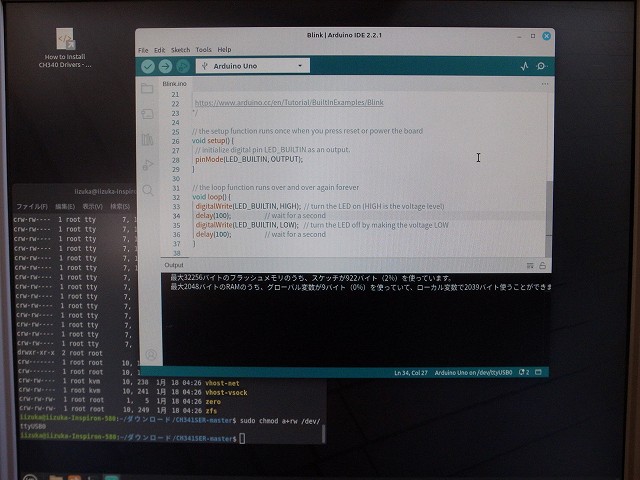
Task: Click the delay(100) on line 36
Action: click(x=213, y=234)
